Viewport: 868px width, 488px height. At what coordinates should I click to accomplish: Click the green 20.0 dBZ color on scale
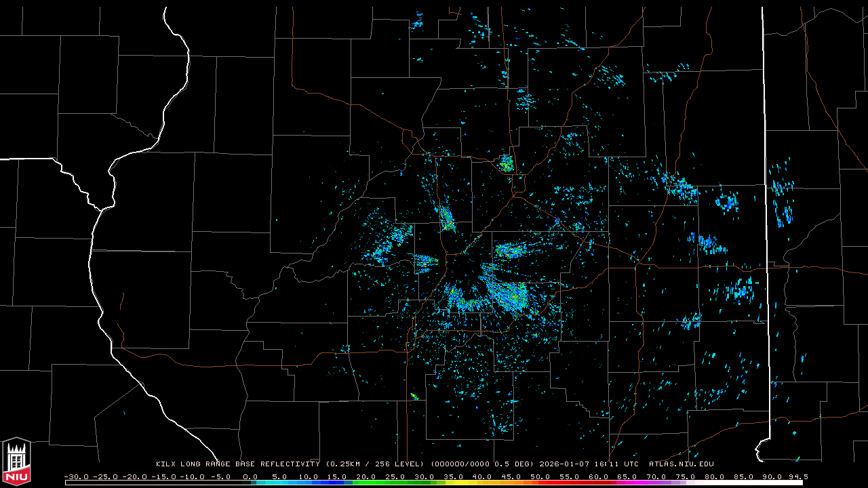tap(366, 483)
